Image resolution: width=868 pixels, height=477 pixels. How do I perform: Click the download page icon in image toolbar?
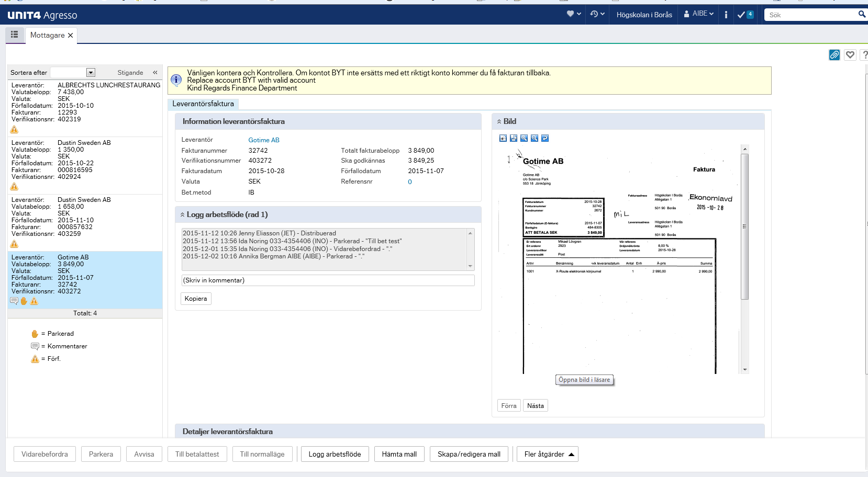[503, 138]
